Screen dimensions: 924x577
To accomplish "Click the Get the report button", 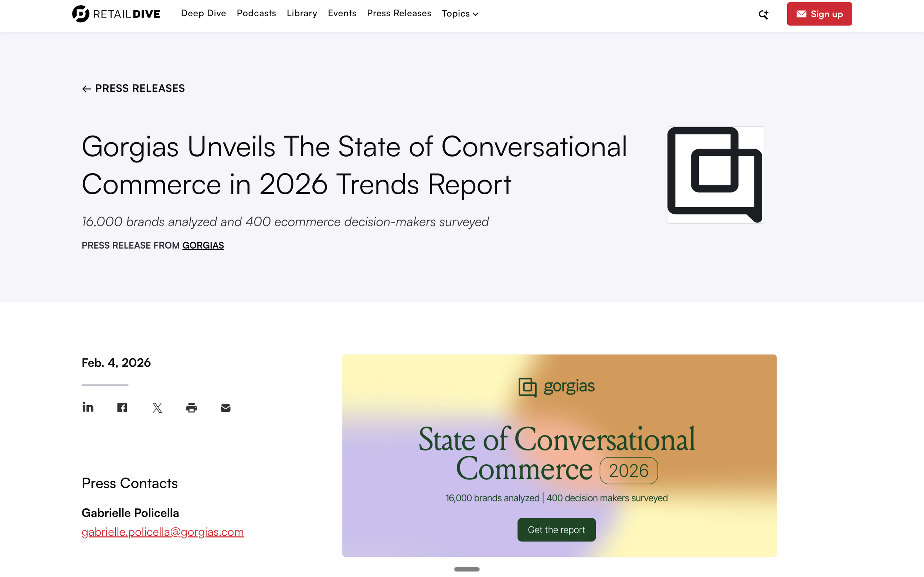I will tap(556, 530).
